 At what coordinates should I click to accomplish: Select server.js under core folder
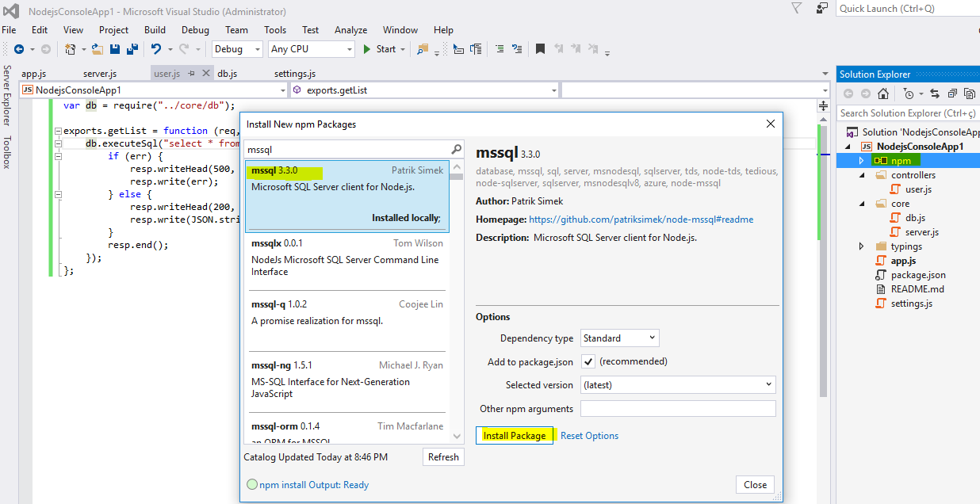tap(922, 232)
